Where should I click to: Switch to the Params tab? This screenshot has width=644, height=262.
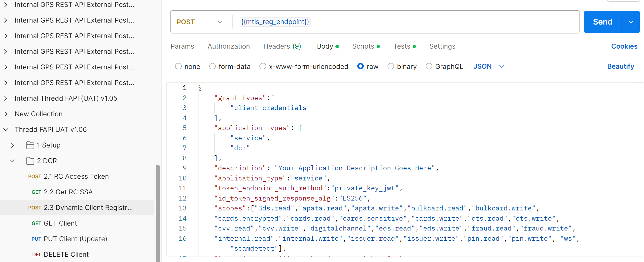182,46
